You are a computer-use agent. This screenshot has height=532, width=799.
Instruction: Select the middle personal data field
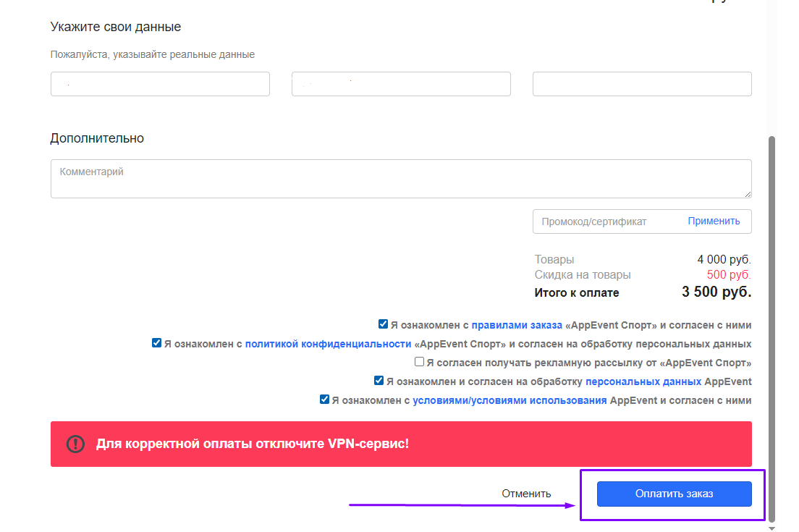(401, 84)
